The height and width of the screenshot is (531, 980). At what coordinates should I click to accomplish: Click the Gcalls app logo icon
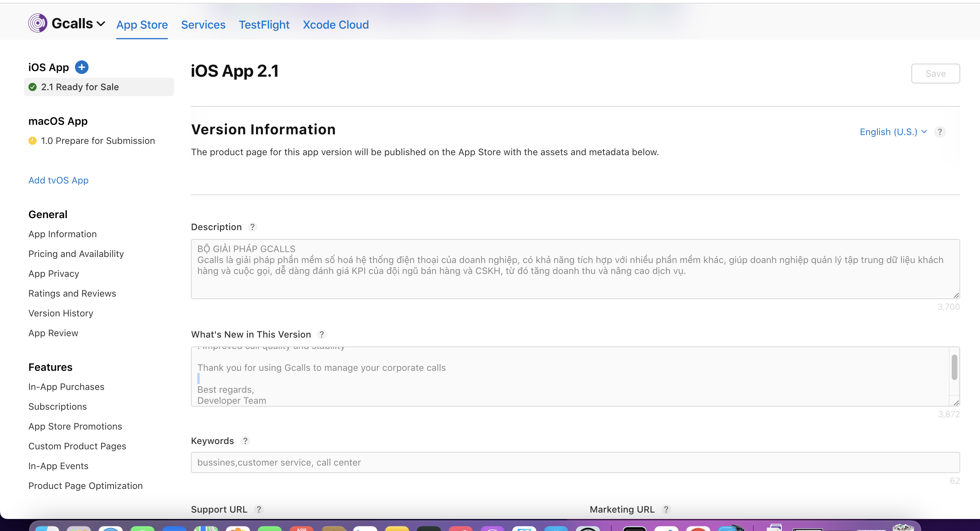pyautogui.click(x=38, y=23)
